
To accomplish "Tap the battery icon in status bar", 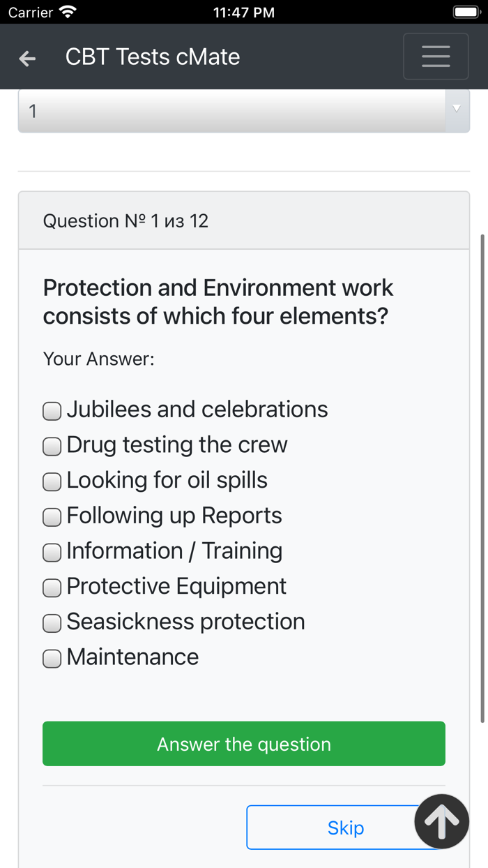I will 466,12.
